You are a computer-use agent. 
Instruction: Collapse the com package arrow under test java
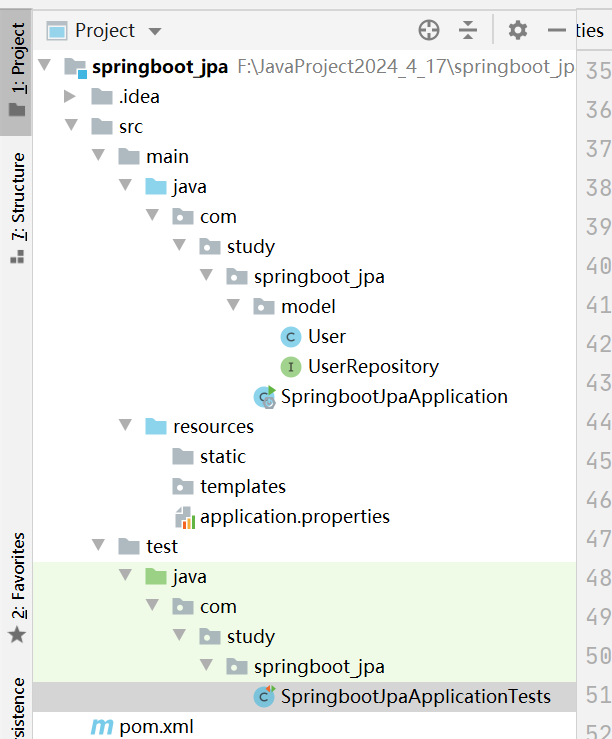153,605
